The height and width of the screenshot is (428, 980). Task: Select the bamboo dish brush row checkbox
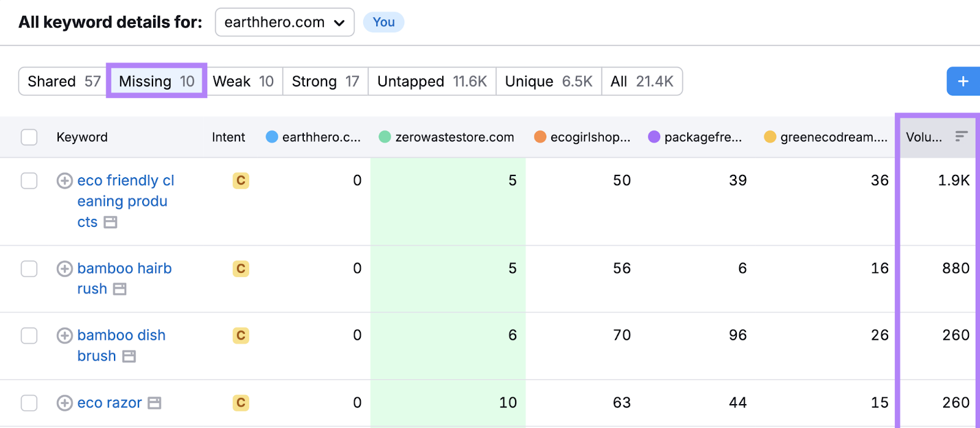[x=29, y=335]
